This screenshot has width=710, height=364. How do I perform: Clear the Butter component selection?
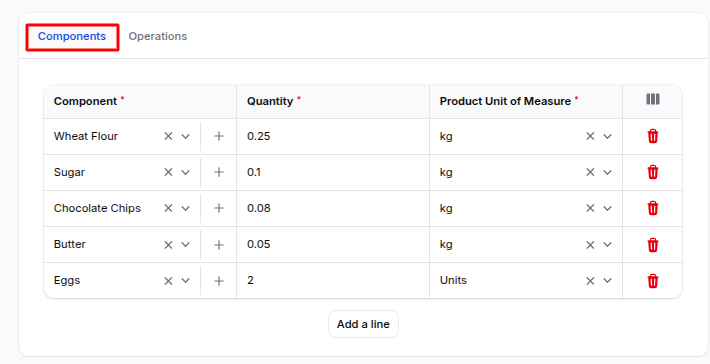(x=168, y=245)
